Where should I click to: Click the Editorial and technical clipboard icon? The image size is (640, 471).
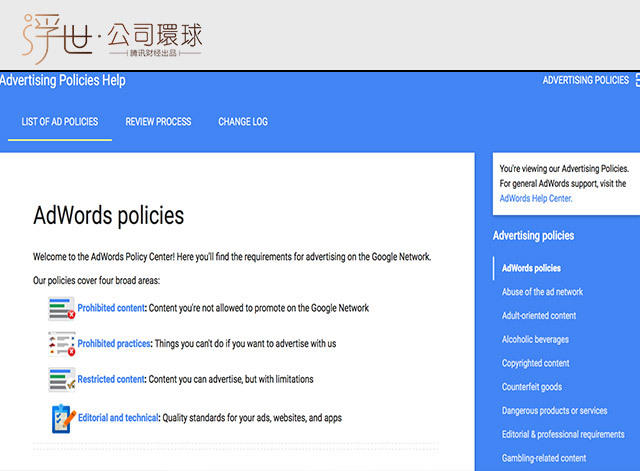pos(61,417)
